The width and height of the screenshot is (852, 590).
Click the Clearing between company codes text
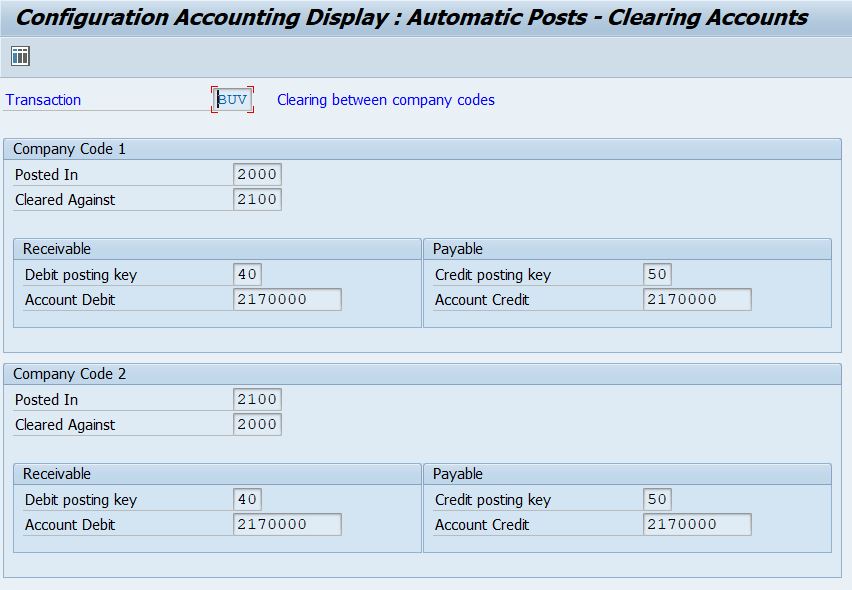point(385,99)
